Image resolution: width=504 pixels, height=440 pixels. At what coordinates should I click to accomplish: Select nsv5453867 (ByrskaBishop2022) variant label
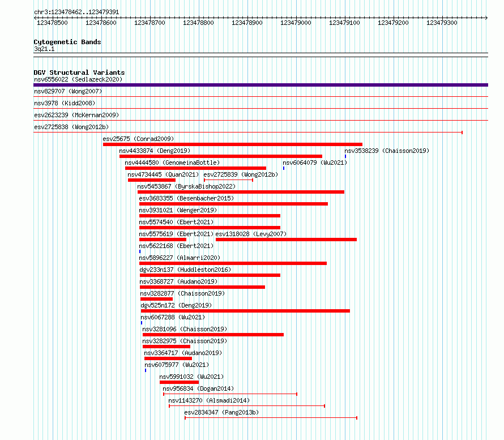[x=186, y=186]
